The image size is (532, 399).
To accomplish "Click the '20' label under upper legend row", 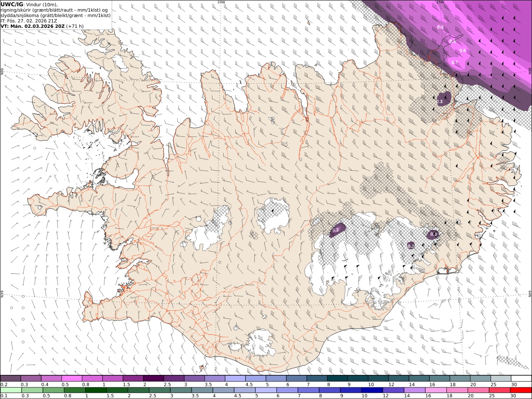I will click(473, 384).
